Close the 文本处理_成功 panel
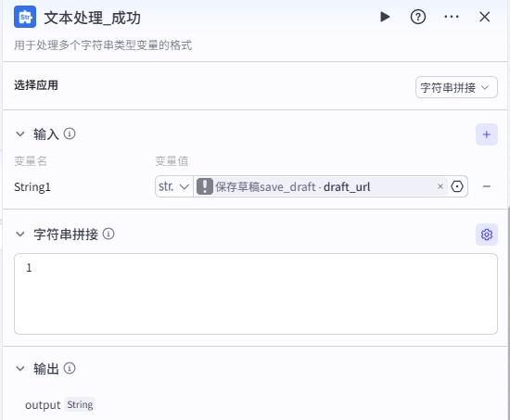The image size is (510, 420). click(x=485, y=17)
